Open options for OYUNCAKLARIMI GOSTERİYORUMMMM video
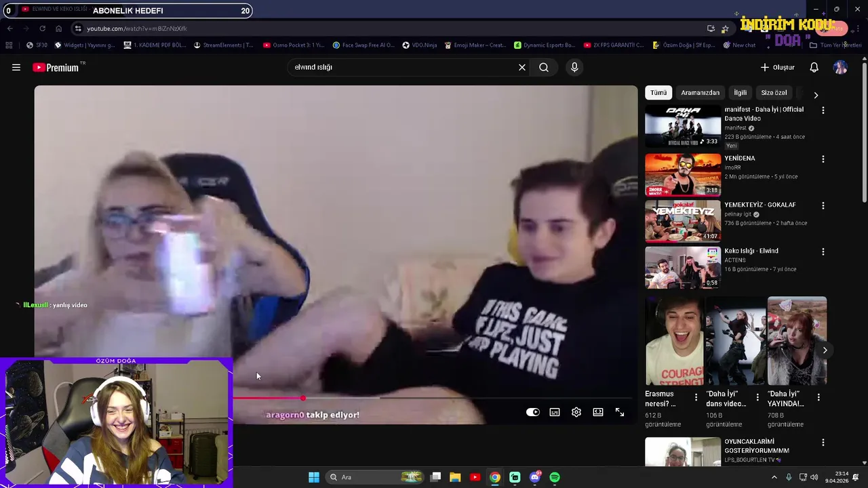The width and height of the screenshot is (868, 488). click(x=823, y=442)
